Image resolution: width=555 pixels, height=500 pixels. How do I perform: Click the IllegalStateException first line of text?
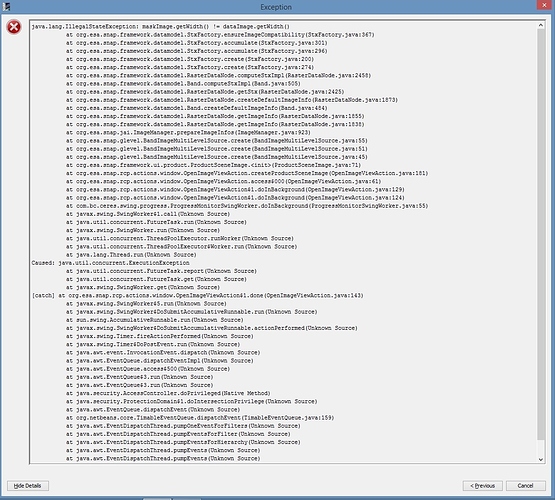pyautogui.click(x=161, y=27)
